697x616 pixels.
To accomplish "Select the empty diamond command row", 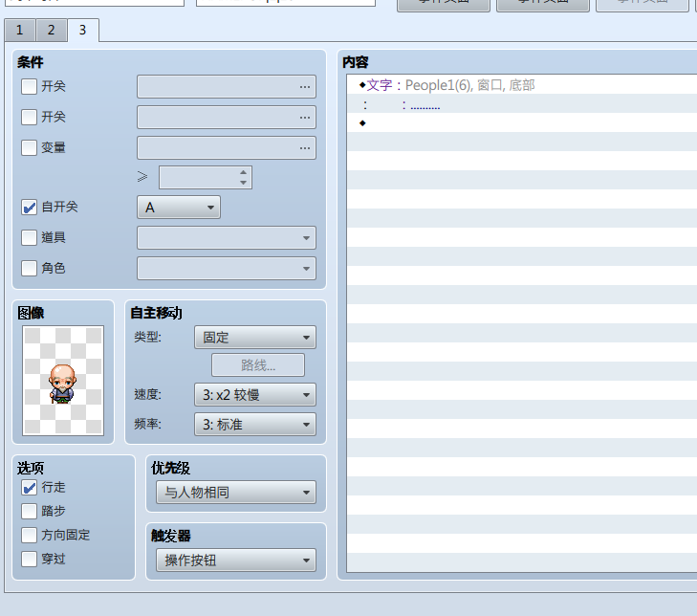I will point(522,122).
